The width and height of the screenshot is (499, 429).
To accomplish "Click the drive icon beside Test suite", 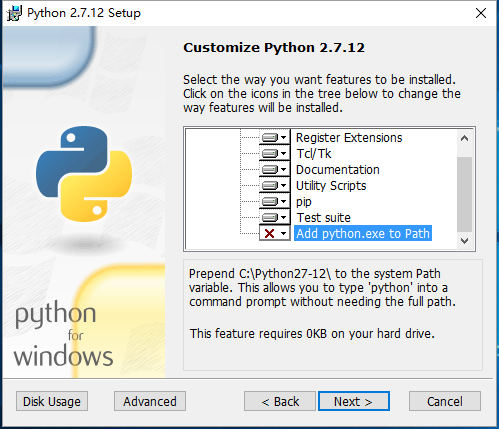I will coord(270,218).
